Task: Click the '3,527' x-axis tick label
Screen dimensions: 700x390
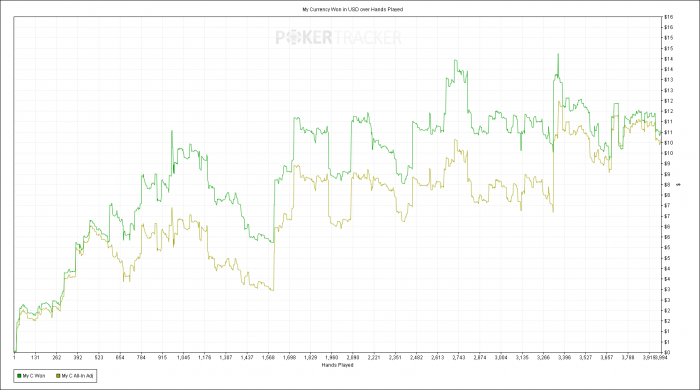Action: [x=586, y=357]
